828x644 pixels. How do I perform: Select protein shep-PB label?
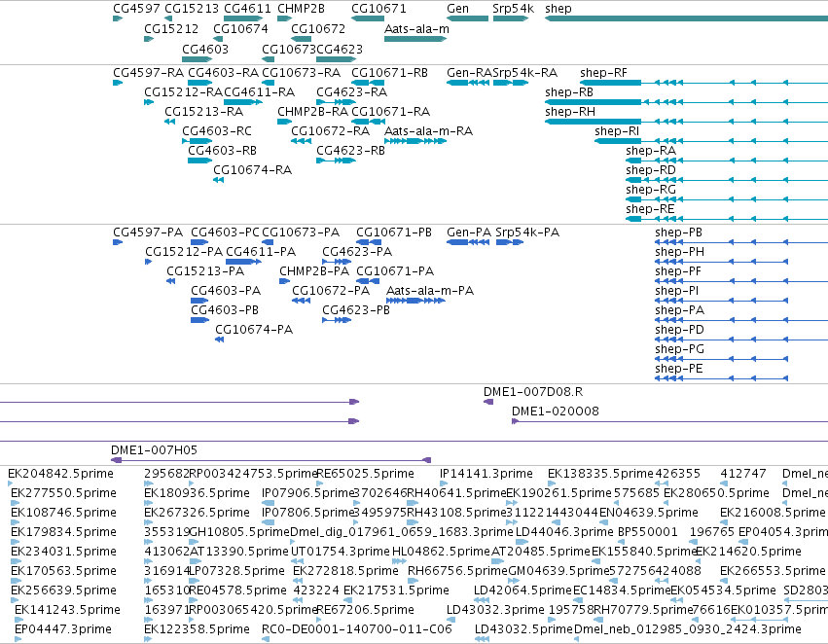[x=678, y=233]
